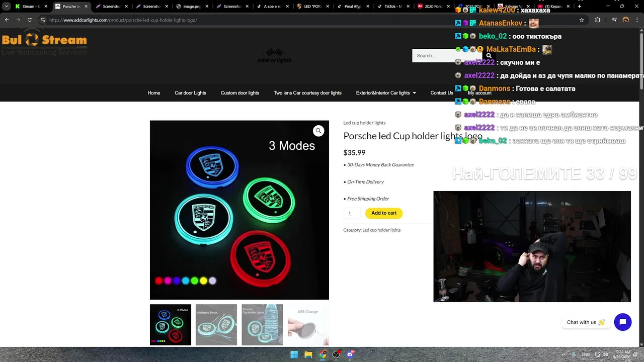Image resolution: width=644 pixels, height=362 pixels.
Task: Click Free Shipping Order text
Action: click(x=368, y=199)
